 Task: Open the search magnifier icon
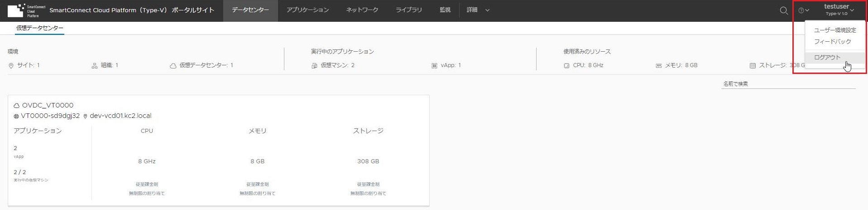click(784, 10)
